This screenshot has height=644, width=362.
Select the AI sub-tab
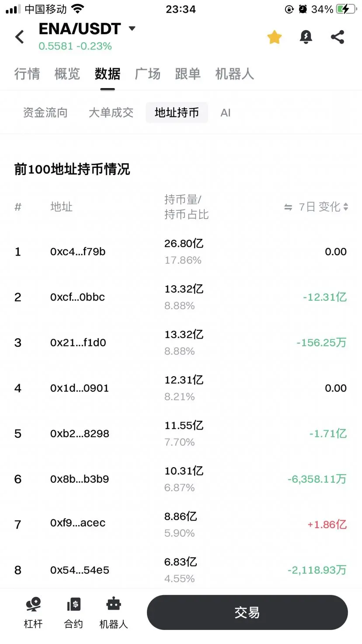tap(226, 113)
